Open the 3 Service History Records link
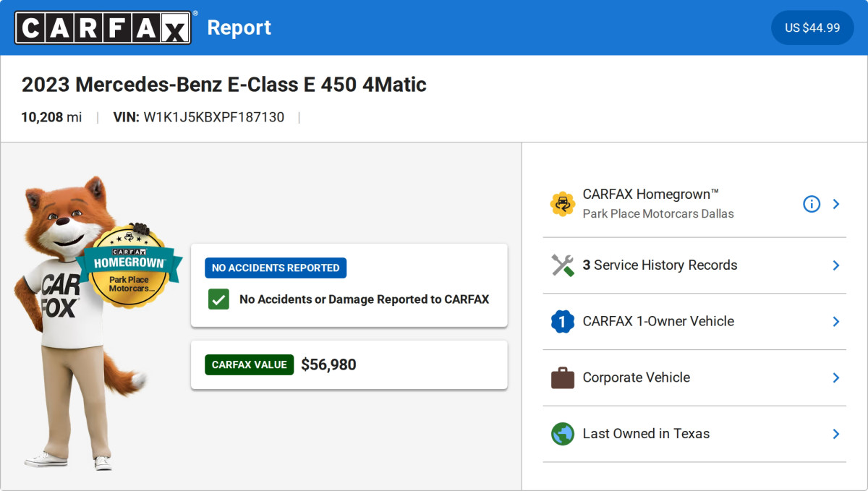868x491 pixels. pyautogui.click(x=660, y=265)
